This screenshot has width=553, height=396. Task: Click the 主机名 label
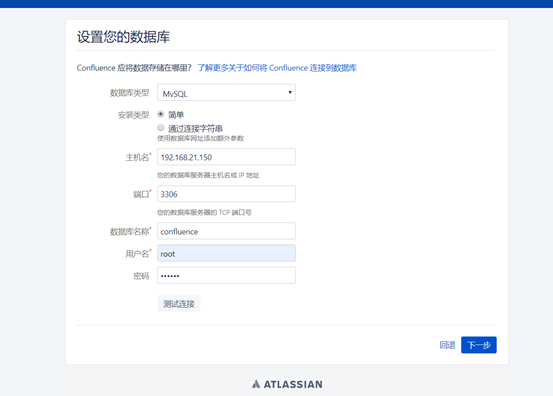pos(137,157)
